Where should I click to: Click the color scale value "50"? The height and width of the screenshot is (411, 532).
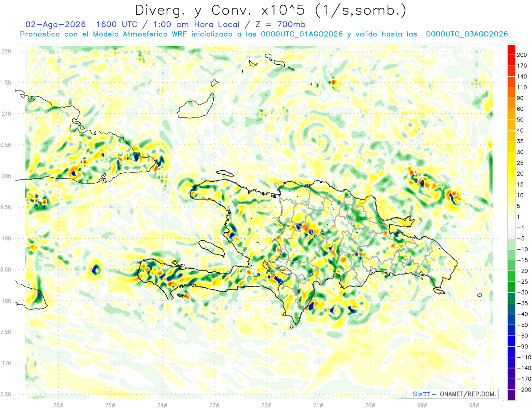[521, 120]
